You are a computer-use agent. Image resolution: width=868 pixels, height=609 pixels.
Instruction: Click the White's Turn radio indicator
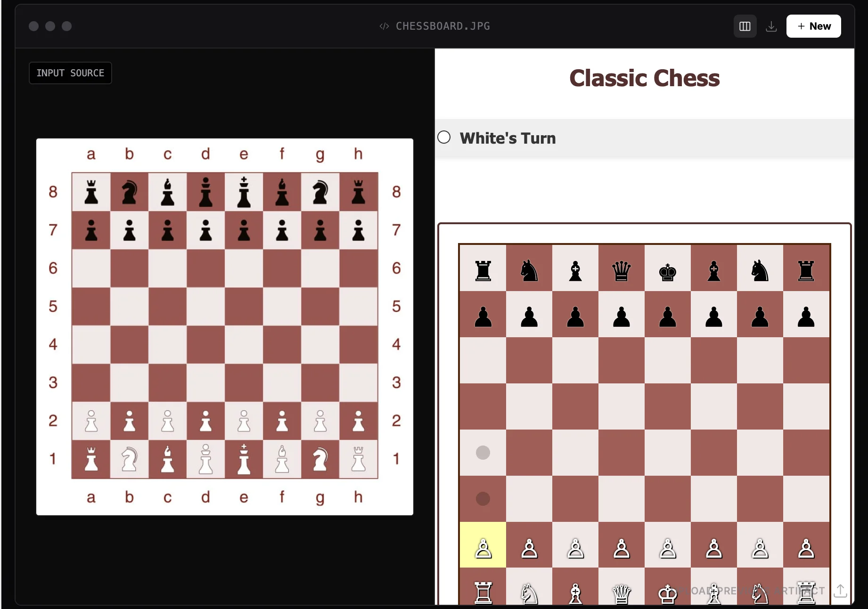click(x=444, y=138)
